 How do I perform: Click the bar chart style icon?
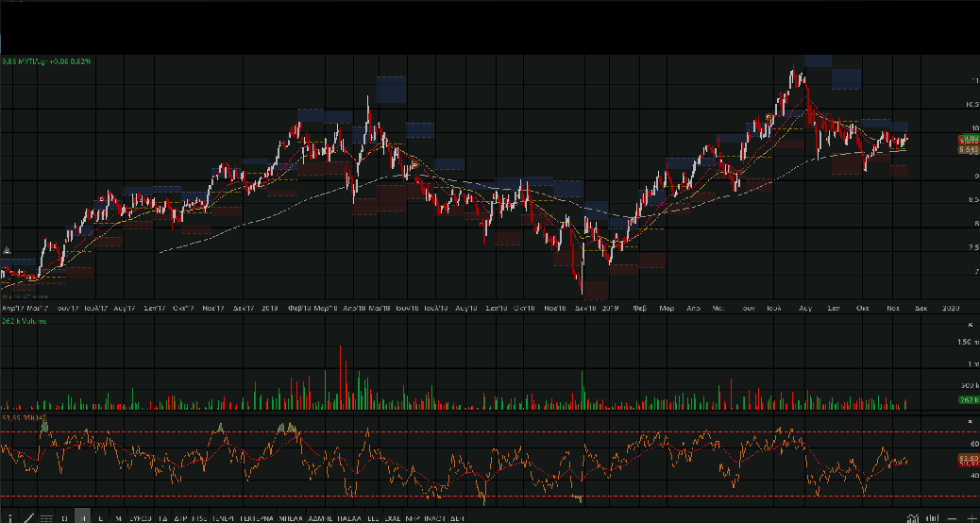click(x=931, y=517)
